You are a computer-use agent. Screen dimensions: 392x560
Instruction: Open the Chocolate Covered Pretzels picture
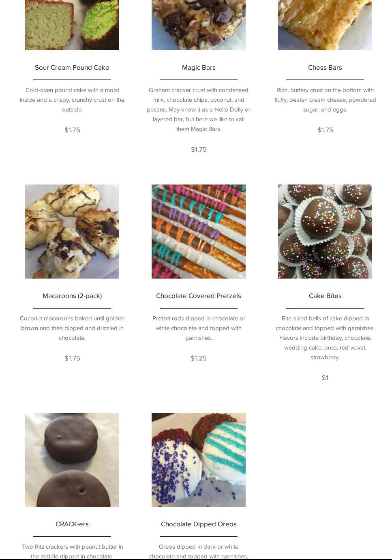pyautogui.click(x=199, y=232)
